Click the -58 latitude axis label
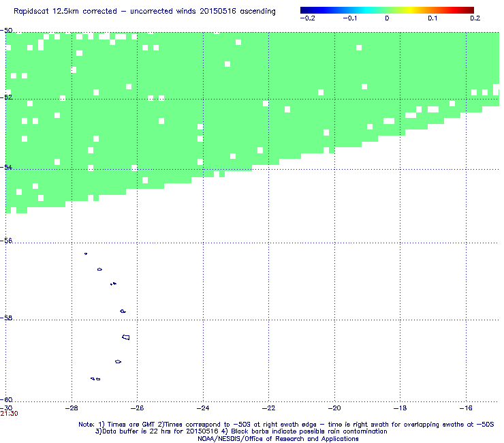 tap(6, 318)
